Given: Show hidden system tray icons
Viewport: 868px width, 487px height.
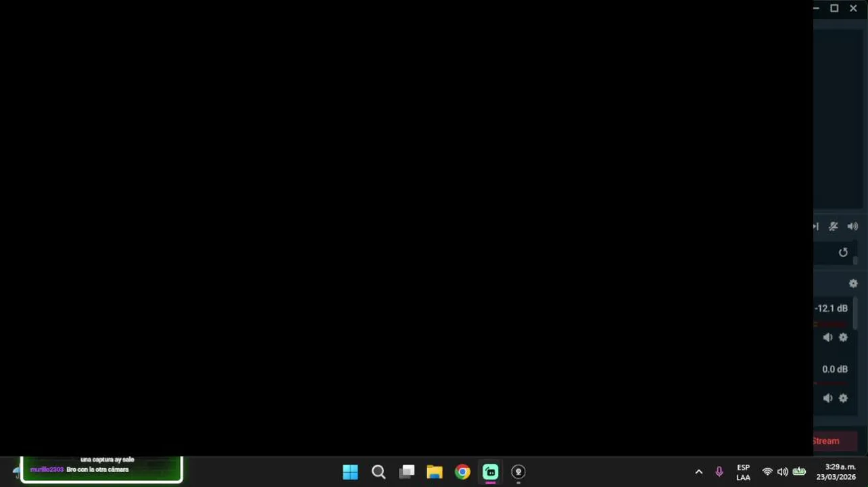Looking at the screenshot, I should [x=699, y=472].
